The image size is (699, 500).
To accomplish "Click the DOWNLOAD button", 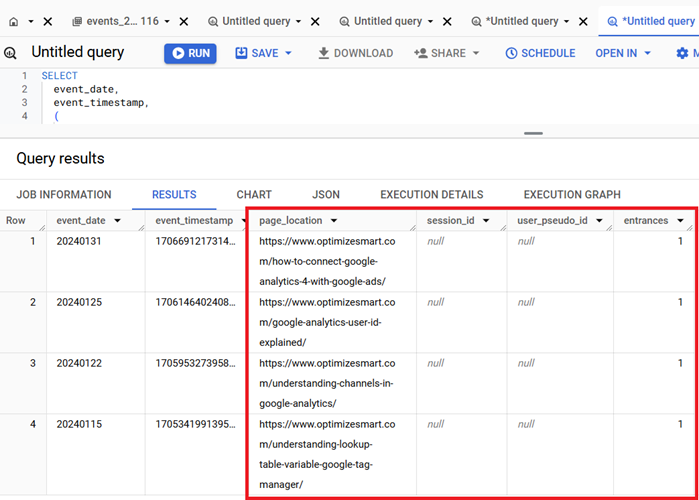I will tap(356, 53).
